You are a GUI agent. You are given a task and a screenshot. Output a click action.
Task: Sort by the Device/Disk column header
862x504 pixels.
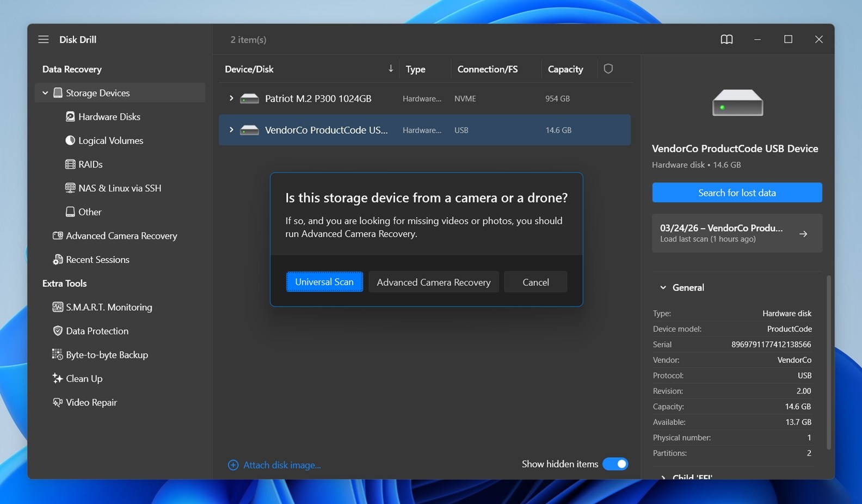[x=249, y=69]
